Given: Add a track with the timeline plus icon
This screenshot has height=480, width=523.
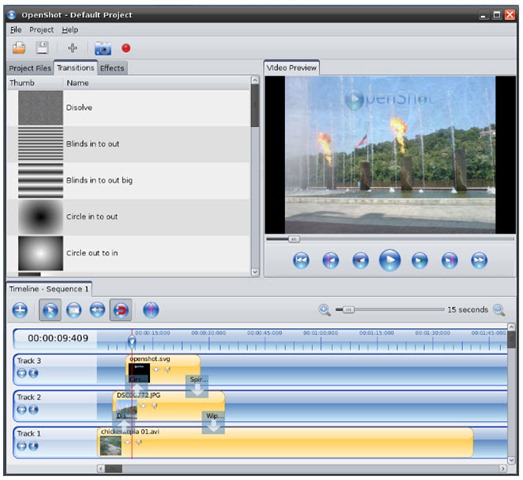Looking at the screenshot, I should [x=20, y=310].
